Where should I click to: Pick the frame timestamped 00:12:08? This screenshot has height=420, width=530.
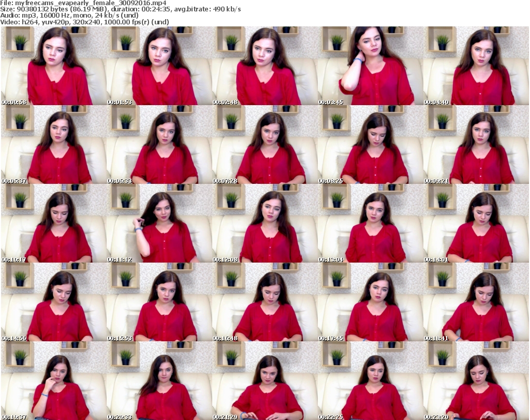[x=264, y=223]
